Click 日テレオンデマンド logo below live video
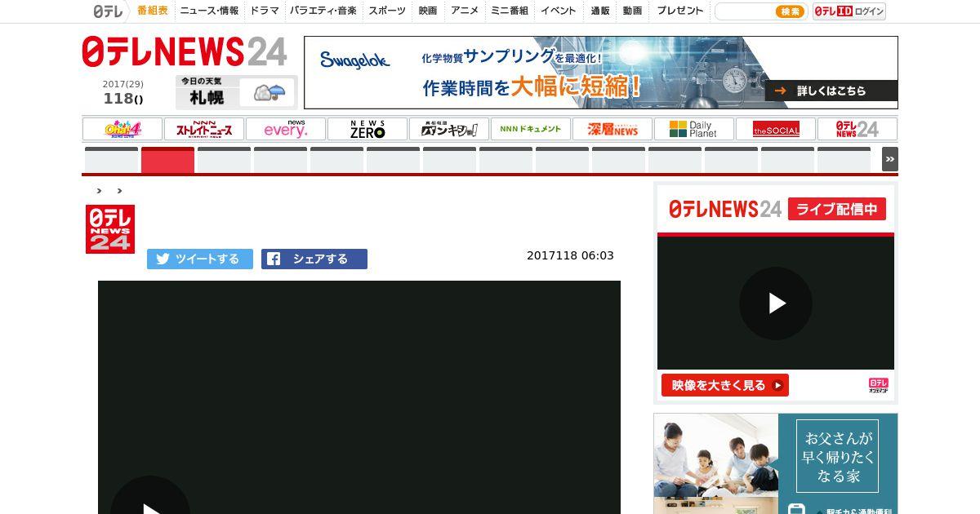Viewport: 980px width, 514px height. tap(879, 385)
